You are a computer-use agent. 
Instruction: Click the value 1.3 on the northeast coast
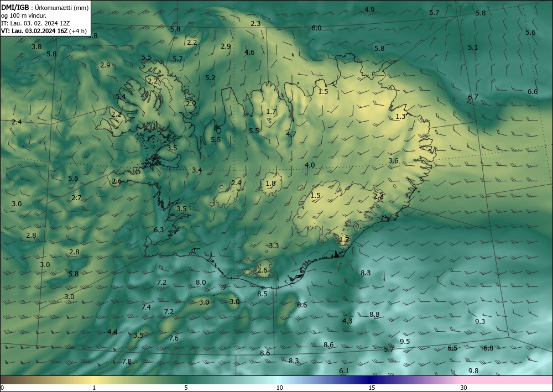click(x=400, y=117)
